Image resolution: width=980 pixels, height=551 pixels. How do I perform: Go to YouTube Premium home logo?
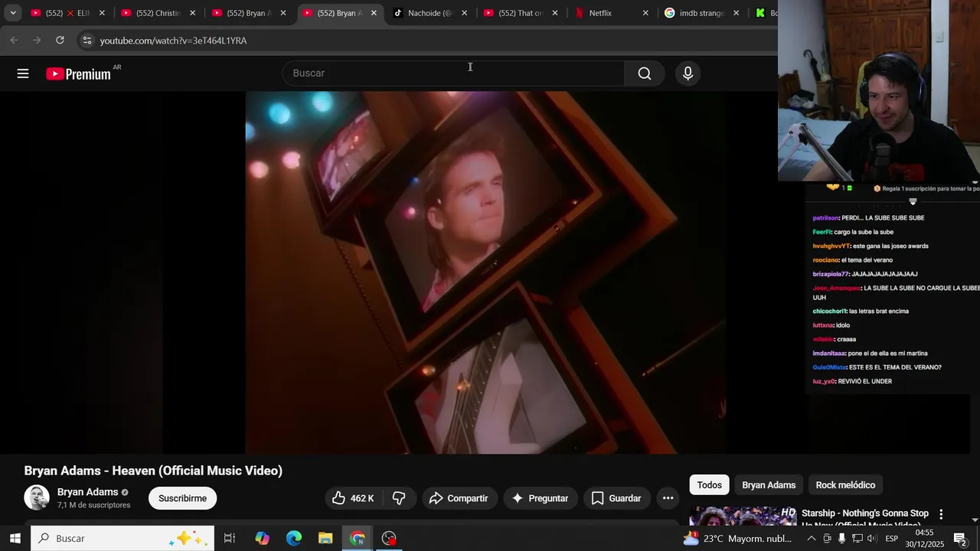point(78,73)
